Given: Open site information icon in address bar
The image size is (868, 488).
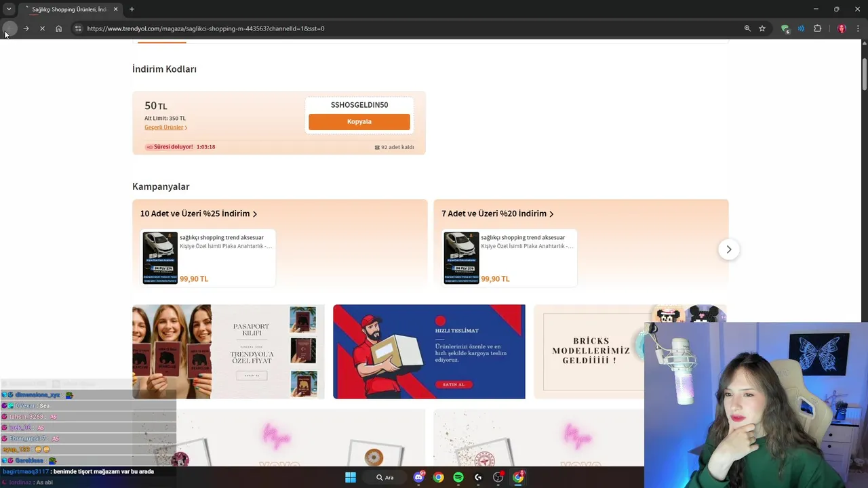Looking at the screenshot, I should [78, 28].
